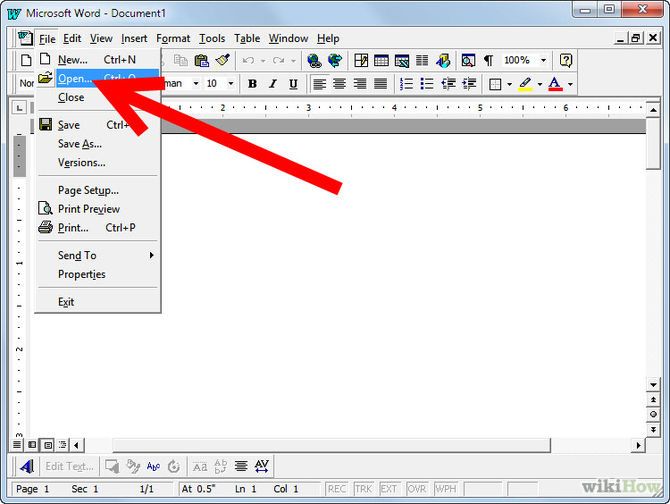Apply the red Font Color button
This screenshot has width=670, height=504.
(x=555, y=84)
